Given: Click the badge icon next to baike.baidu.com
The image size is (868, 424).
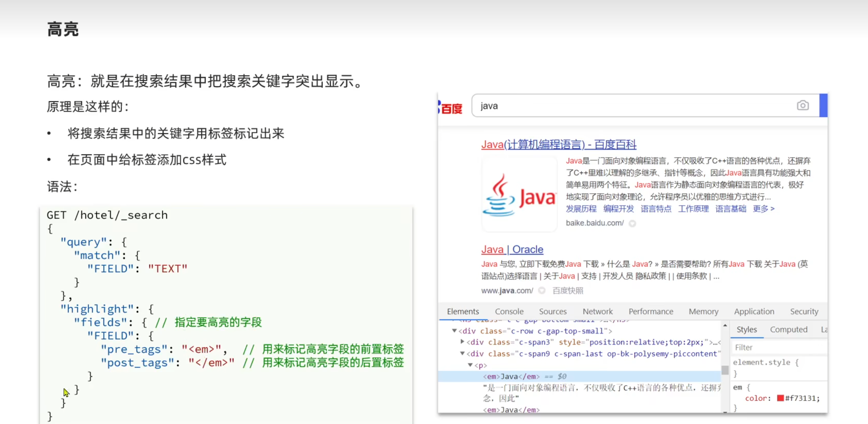Looking at the screenshot, I should 633,223.
